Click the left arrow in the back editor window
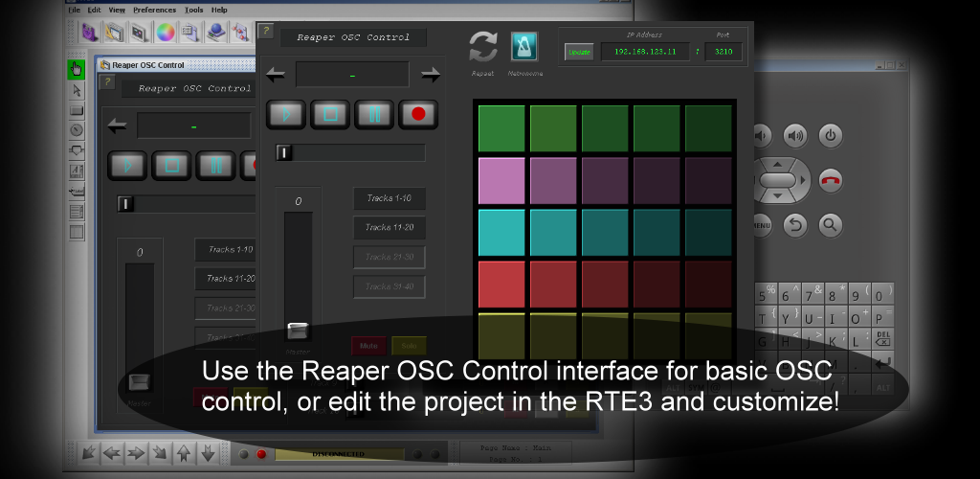The image size is (980, 479). pyautogui.click(x=117, y=125)
